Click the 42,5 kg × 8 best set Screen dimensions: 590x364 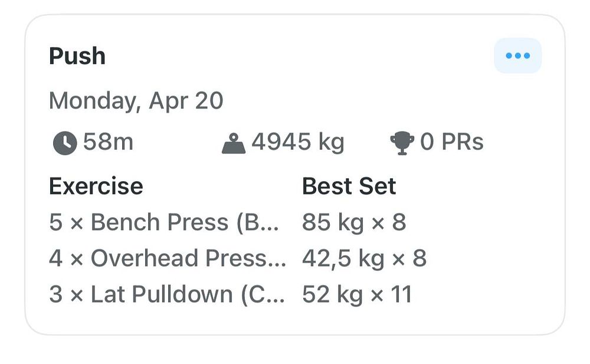click(x=364, y=258)
